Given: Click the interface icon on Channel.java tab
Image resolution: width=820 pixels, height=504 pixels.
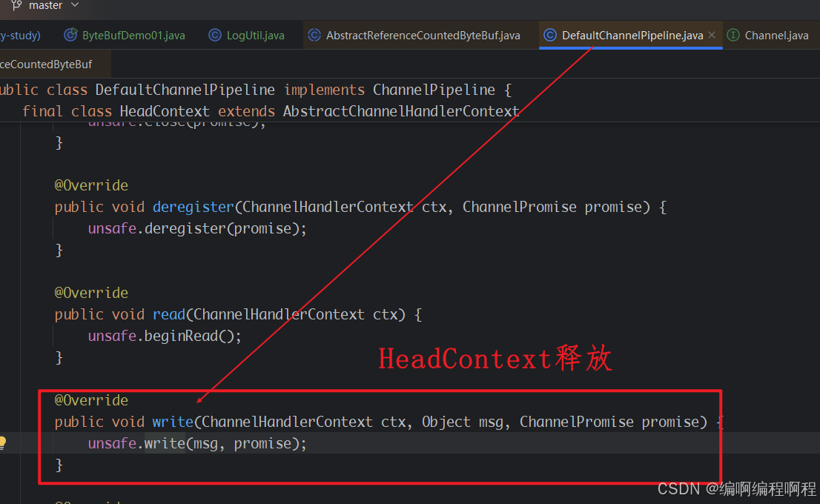Looking at the screenshot, I should click(x=733, y=35).
